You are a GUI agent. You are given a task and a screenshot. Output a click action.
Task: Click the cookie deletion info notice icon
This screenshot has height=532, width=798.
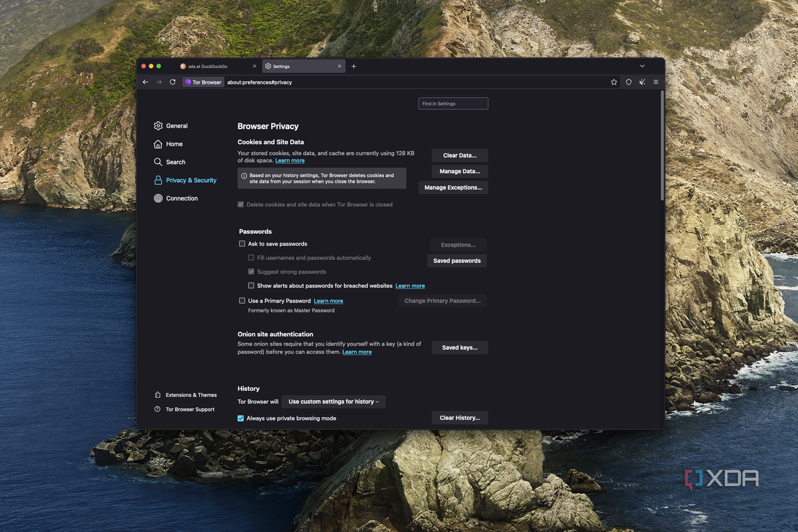tap(244, 176)
